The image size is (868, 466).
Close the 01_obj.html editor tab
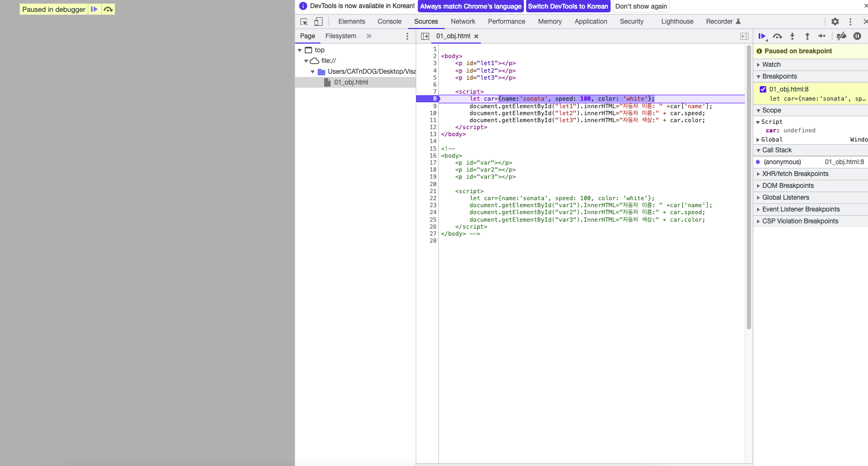coord(476,37)
